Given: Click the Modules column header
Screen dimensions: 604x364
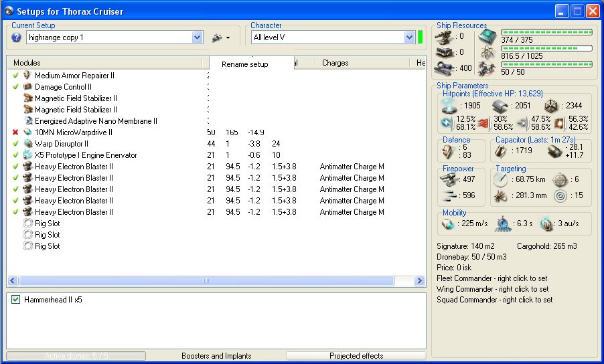Looking at the screenshot, I should (x=104, y=63).
